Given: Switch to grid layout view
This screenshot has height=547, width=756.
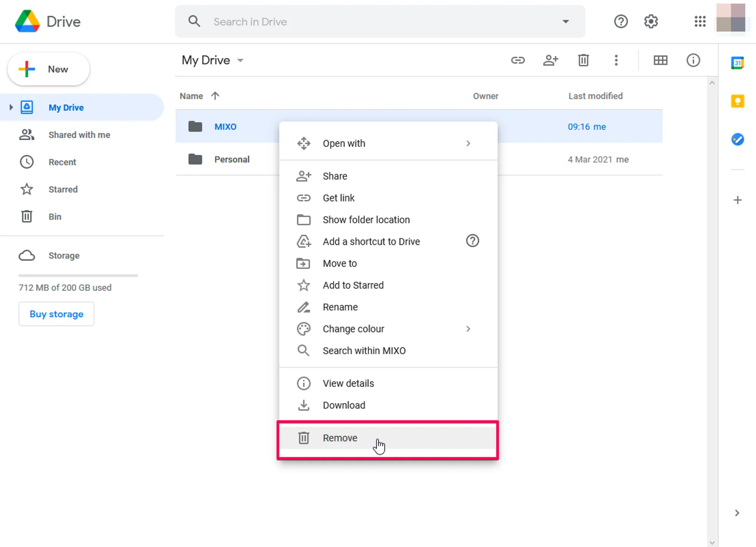Looking at the screenshot, I should 660,60.
